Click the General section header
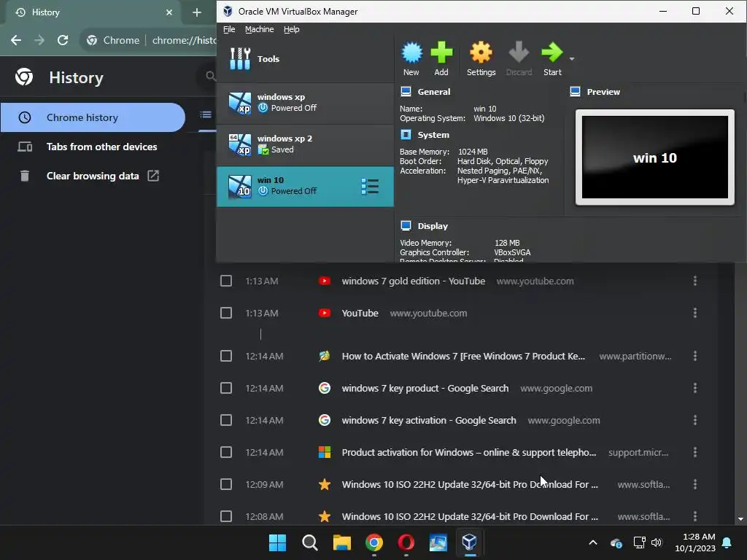Screen dimensions: 747x560 [x=433, y=92]
